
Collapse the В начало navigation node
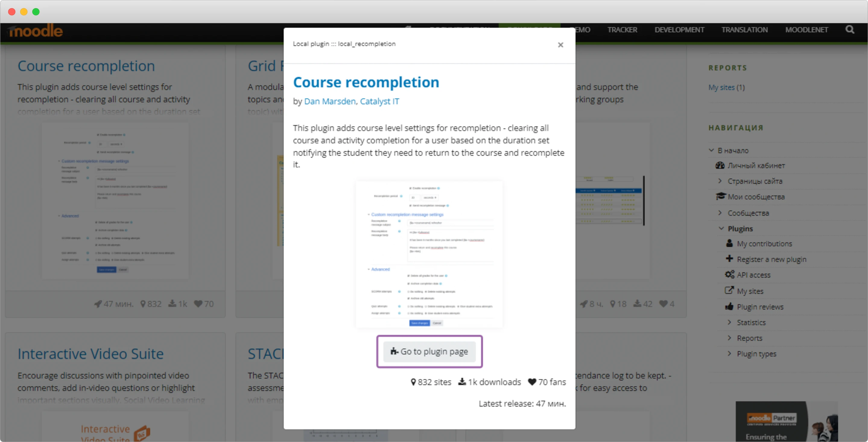click(711, 150)
